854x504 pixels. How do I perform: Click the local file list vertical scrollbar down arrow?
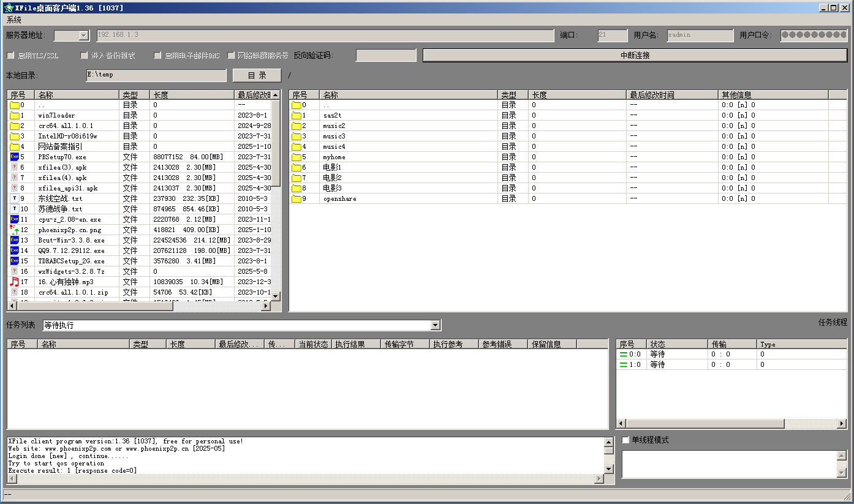pos(275,296)
